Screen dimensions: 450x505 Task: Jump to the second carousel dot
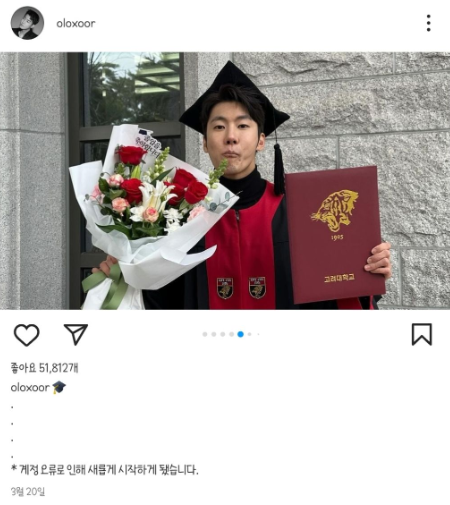[214, 334]
